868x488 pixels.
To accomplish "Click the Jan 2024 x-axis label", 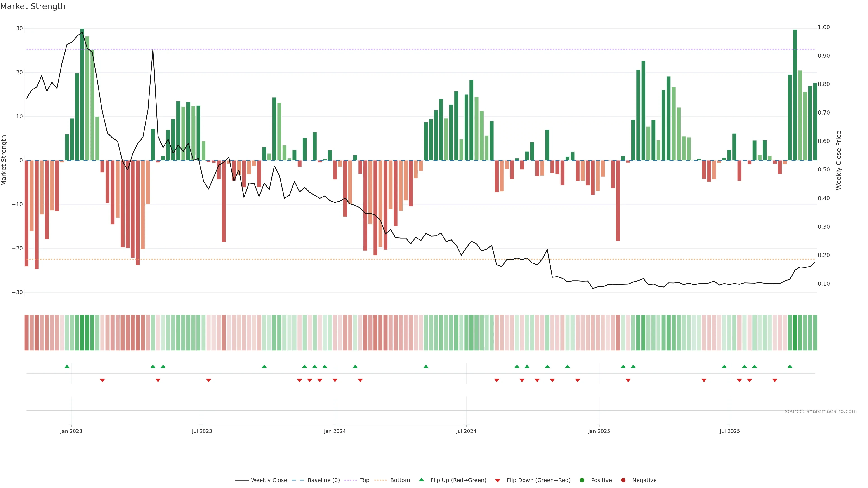I will [335, 431].
